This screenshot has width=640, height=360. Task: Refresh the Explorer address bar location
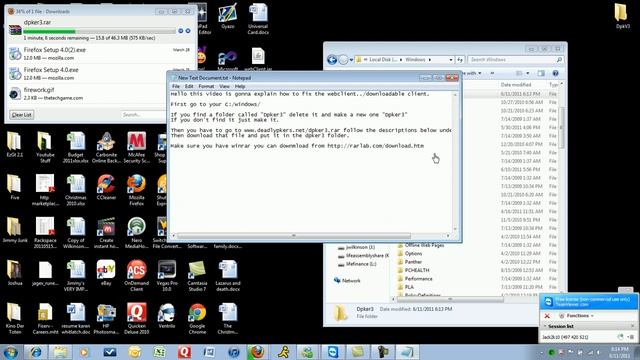(460, 60)
